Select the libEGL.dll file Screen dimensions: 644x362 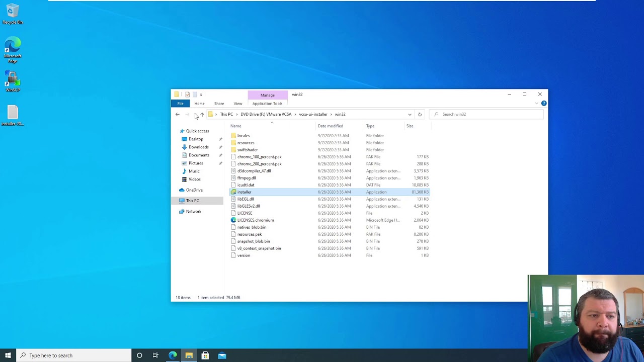click(330, 199)
